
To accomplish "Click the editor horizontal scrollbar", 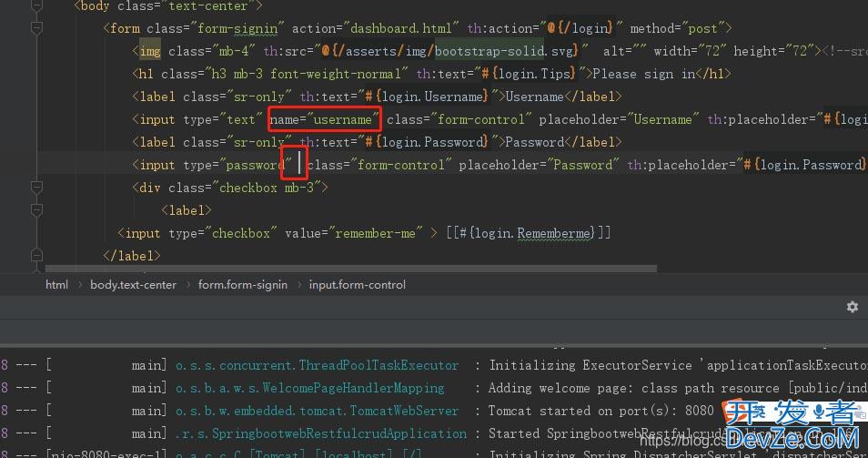I will 351,269.
